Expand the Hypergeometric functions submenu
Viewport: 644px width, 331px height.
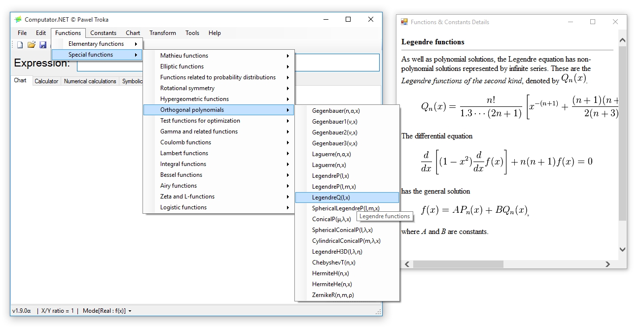(x=218, y=99)
